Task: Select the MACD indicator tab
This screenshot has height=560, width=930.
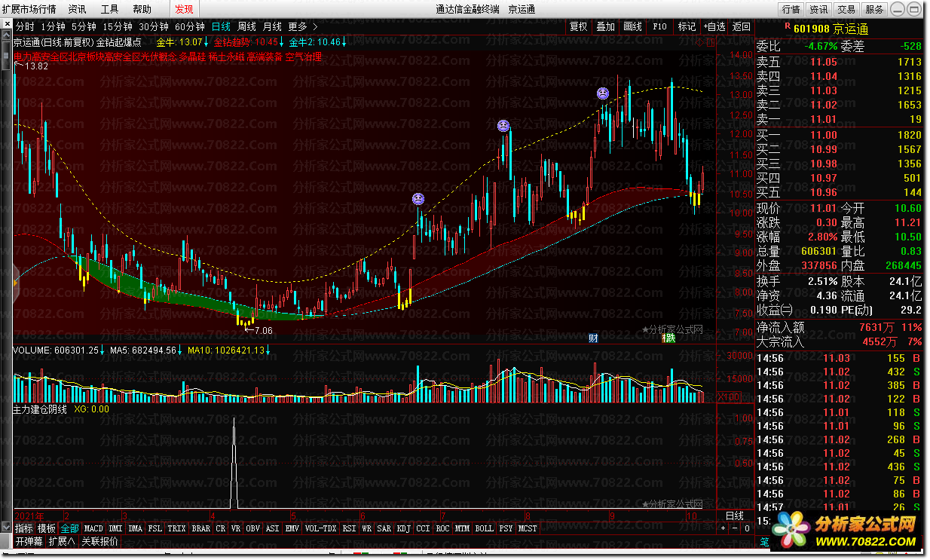Action: 93,528
